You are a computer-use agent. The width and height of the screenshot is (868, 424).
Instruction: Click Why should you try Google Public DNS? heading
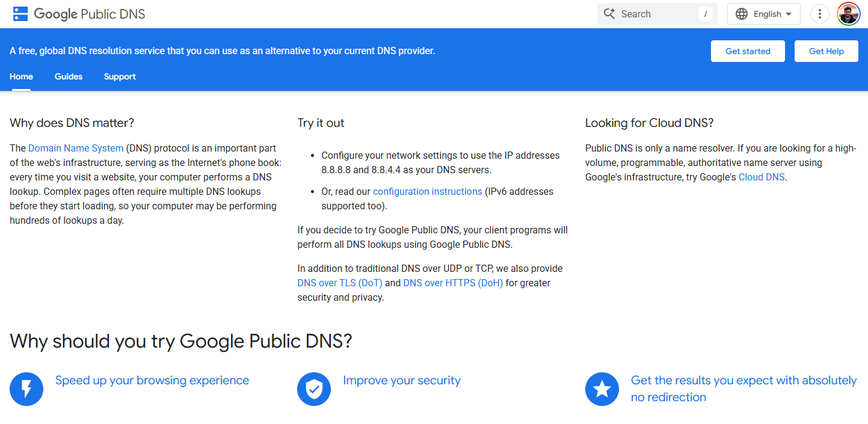181,341
